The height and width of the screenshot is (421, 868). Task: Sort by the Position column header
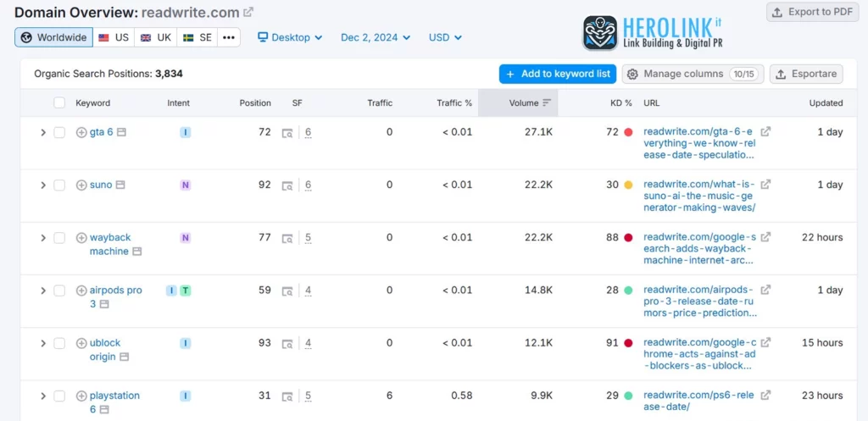255,102
